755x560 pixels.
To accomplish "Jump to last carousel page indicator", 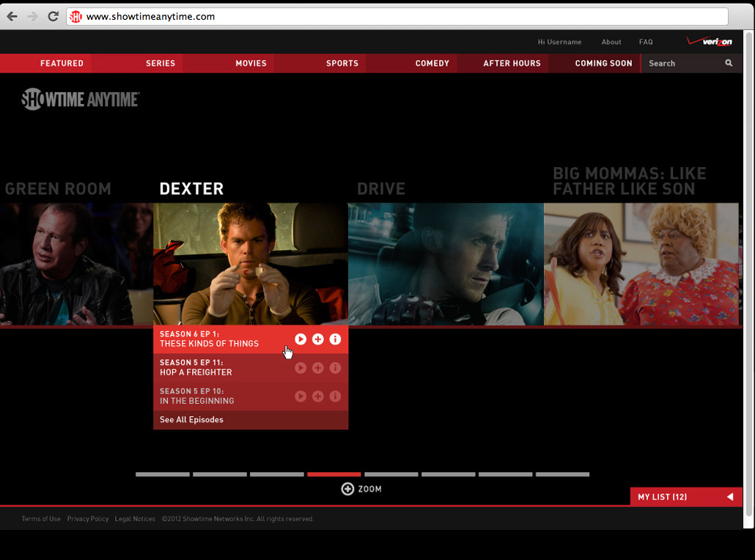I will pos(562,474).
